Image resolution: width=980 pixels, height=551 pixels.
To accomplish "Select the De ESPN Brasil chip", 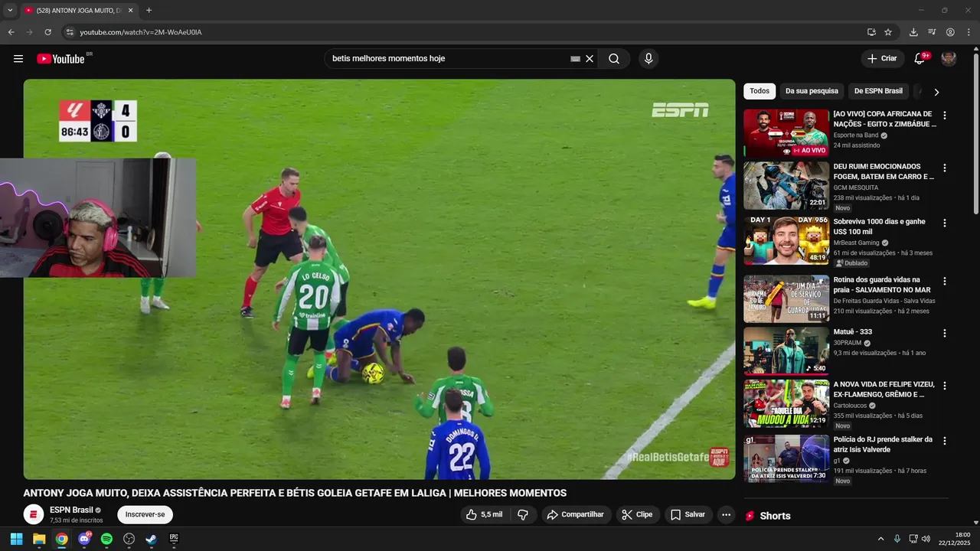I will click(x=878, y=91).
